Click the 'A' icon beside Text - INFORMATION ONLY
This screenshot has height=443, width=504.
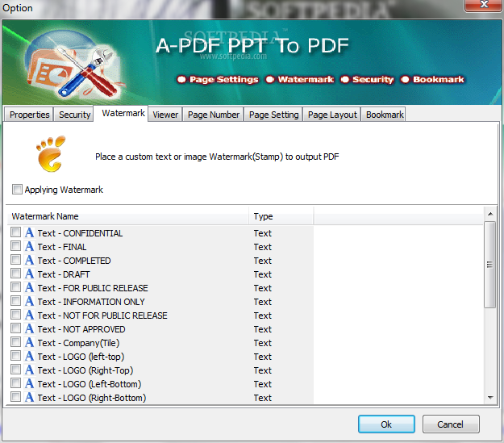[29, 301]
